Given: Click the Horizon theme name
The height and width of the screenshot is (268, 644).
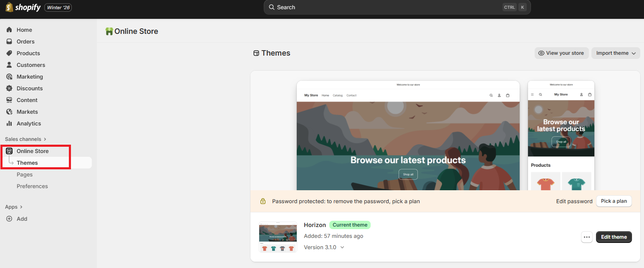Looking at the screenshot, I should 315,225.
